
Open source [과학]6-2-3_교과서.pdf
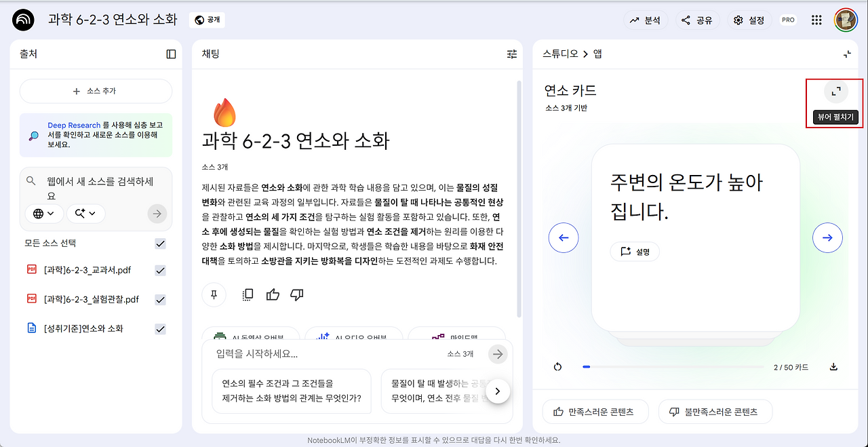87,270
